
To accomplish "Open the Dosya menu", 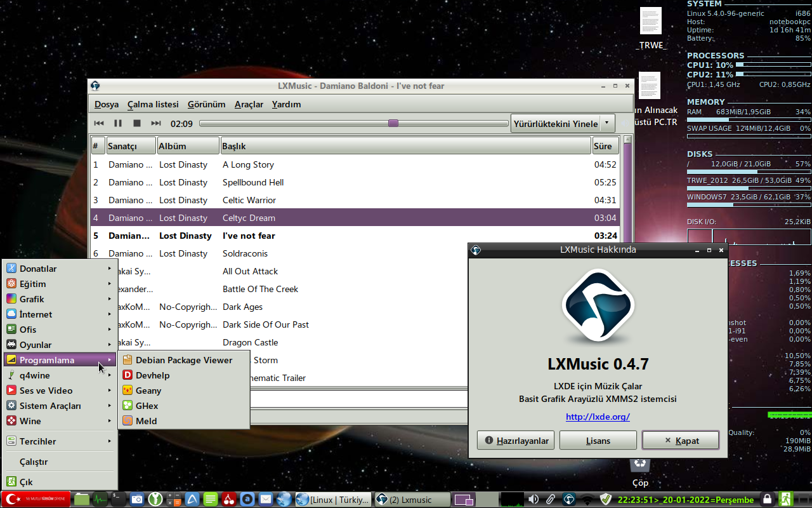I will 107,104.
